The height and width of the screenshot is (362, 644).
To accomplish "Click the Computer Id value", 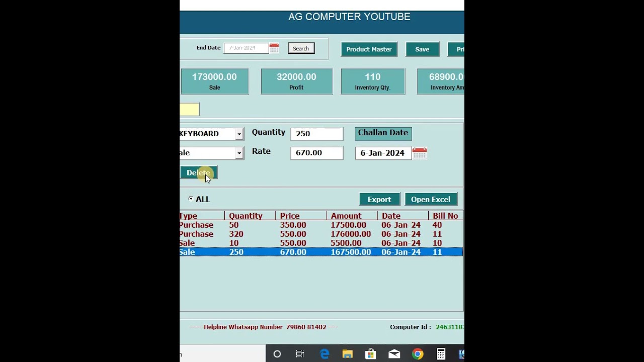I will pyautogui.click(x=450, y=327).
